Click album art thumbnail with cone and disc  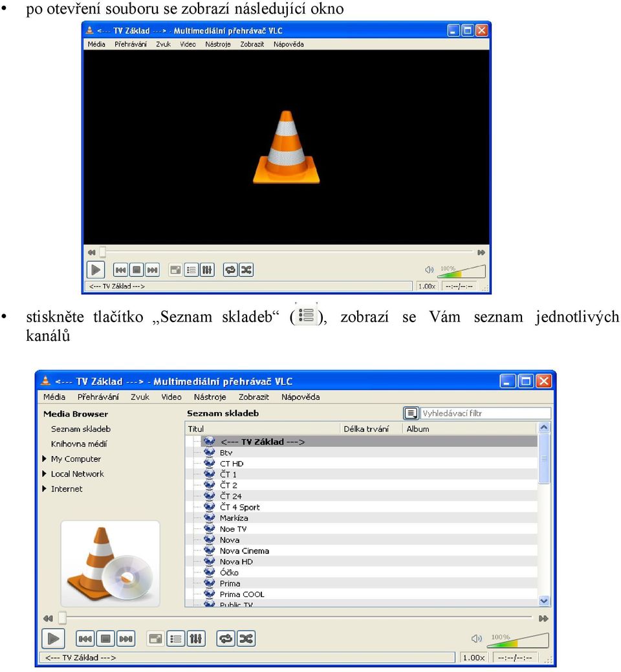click(x=111, y=563)
